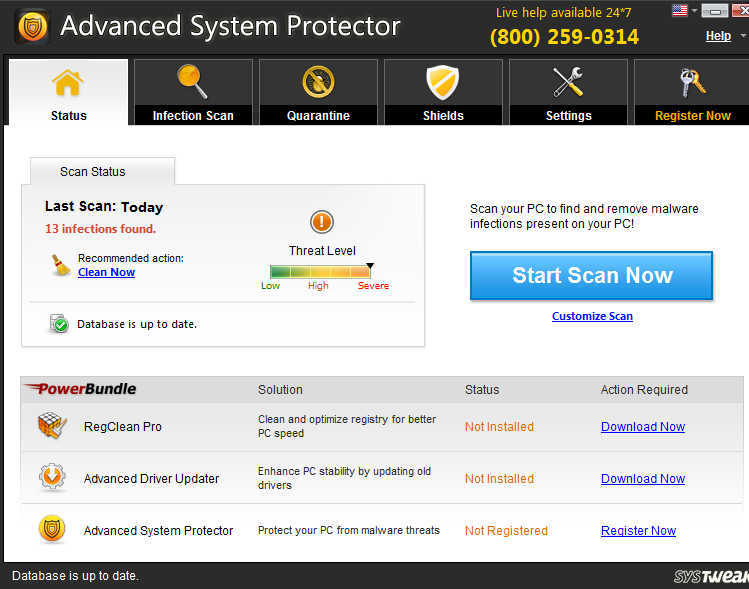Open the language dropdown arrow beside flag
749x589 pixels.
click(694, 11)
